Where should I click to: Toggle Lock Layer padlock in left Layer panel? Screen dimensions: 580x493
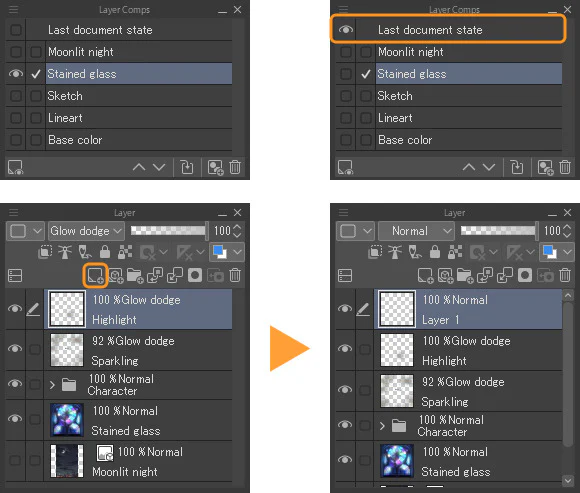(105, 252)
